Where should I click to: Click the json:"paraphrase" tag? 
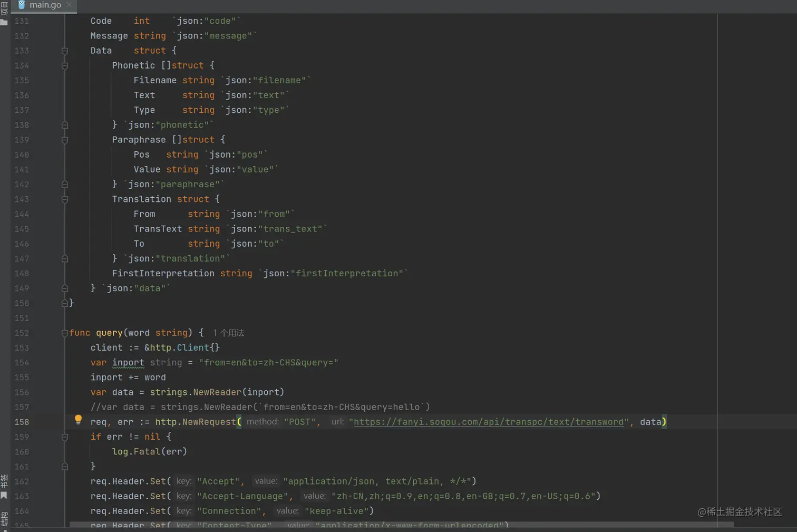[174, 184]
